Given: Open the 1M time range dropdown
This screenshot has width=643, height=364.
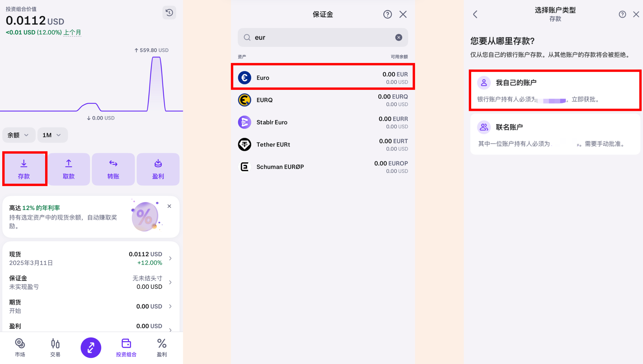Looking at the screenshot, I should (52, 135).
